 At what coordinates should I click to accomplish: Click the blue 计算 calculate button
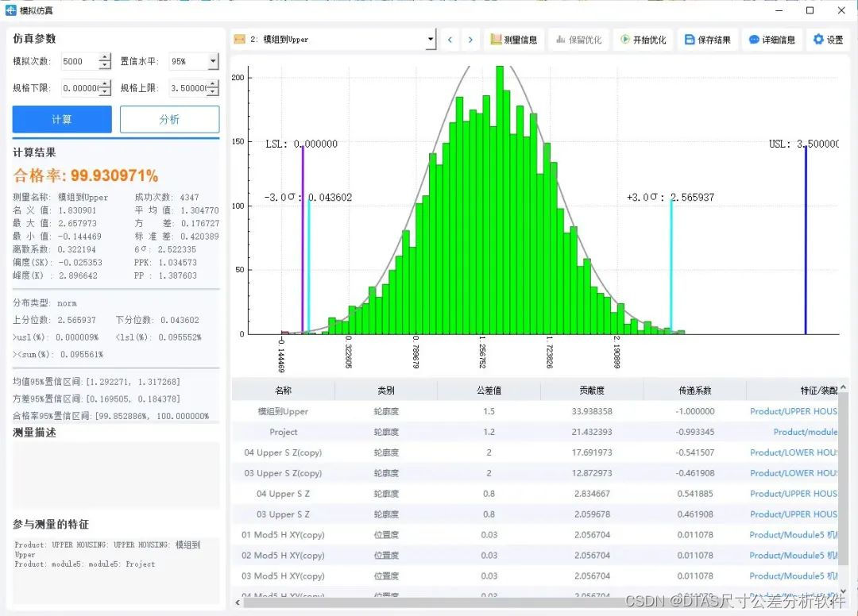point(62,119)
